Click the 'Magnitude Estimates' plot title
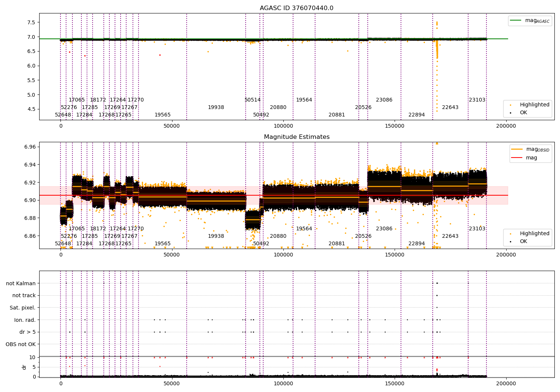Image resolution: width=560 pixels, height=392 pixels. (x=296, y=137)
